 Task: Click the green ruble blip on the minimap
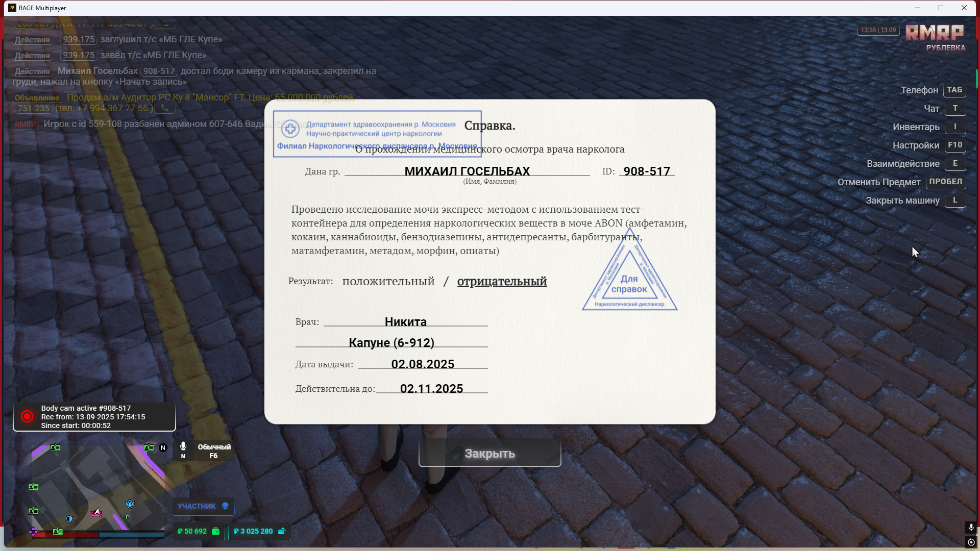[127, 517]
